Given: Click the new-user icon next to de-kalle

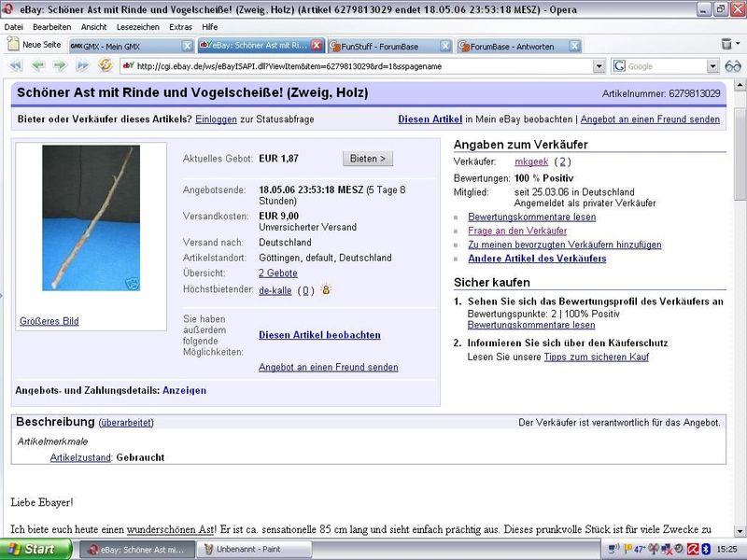Looking at the screenshot, I should point(326,289).
